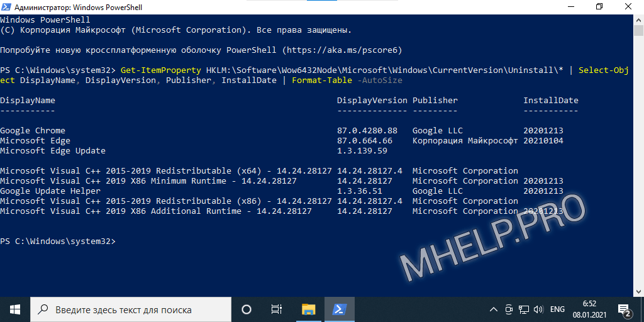
Task: Click version 1.3.139.59 value
Action: [x=362, y=151]
